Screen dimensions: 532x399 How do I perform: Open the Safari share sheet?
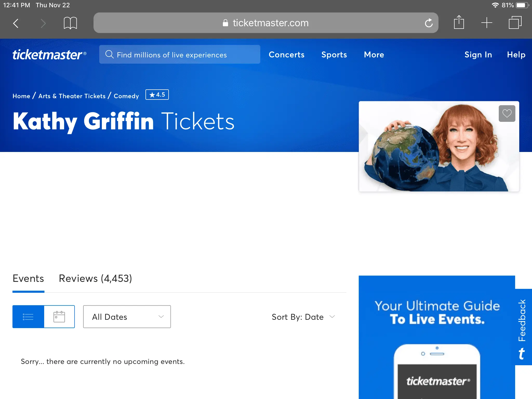point(459,23)
